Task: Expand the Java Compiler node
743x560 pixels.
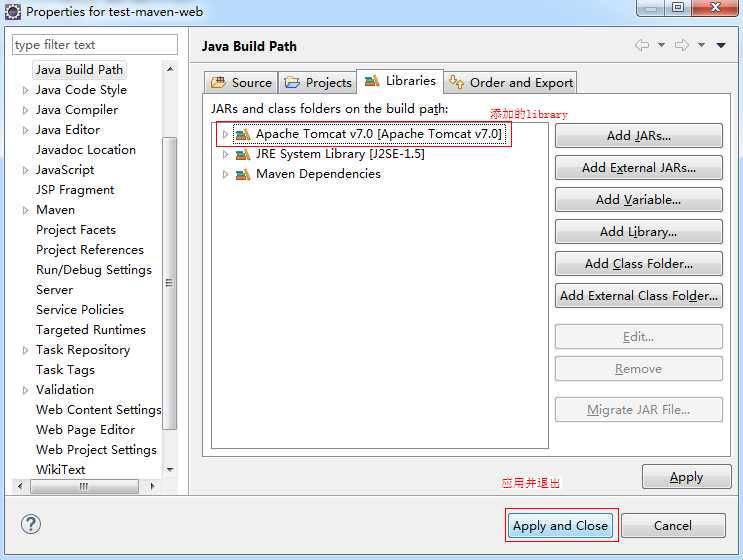Action: click(x=25, y=110)
